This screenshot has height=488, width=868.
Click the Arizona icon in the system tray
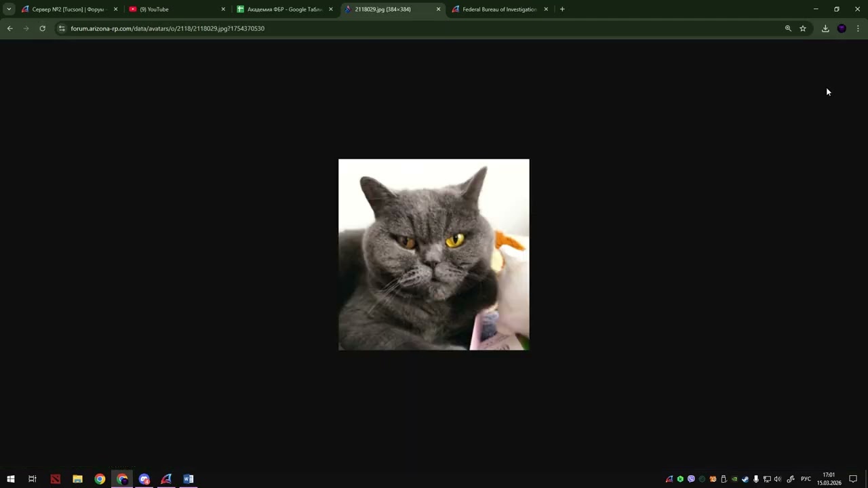[x=669, y=479]
